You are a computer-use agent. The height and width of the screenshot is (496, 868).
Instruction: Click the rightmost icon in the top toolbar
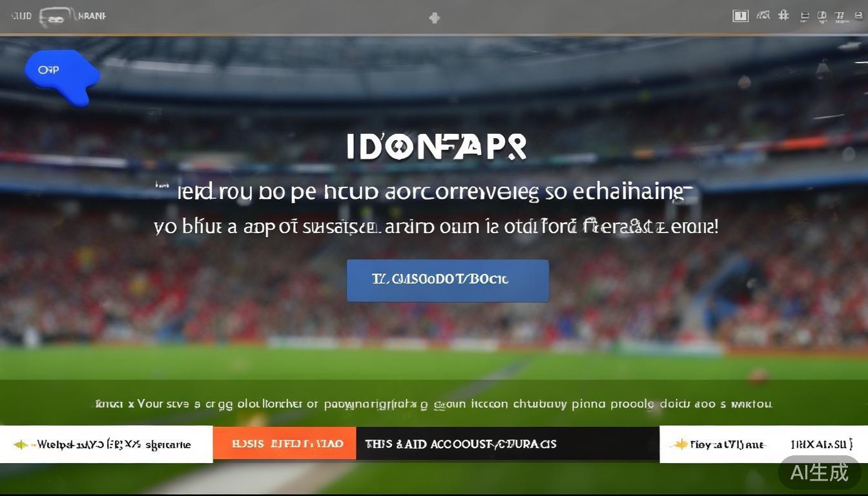(858, 16)
